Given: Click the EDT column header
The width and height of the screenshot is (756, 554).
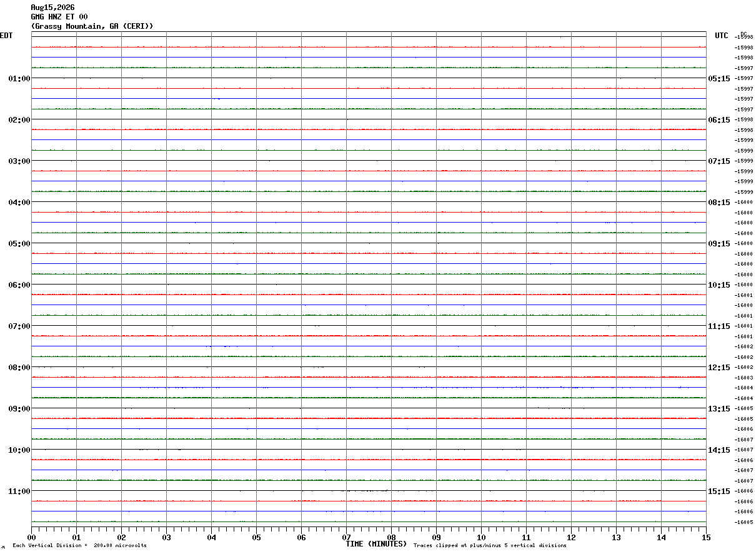Looking at the screenshot, I should point(6,36).
